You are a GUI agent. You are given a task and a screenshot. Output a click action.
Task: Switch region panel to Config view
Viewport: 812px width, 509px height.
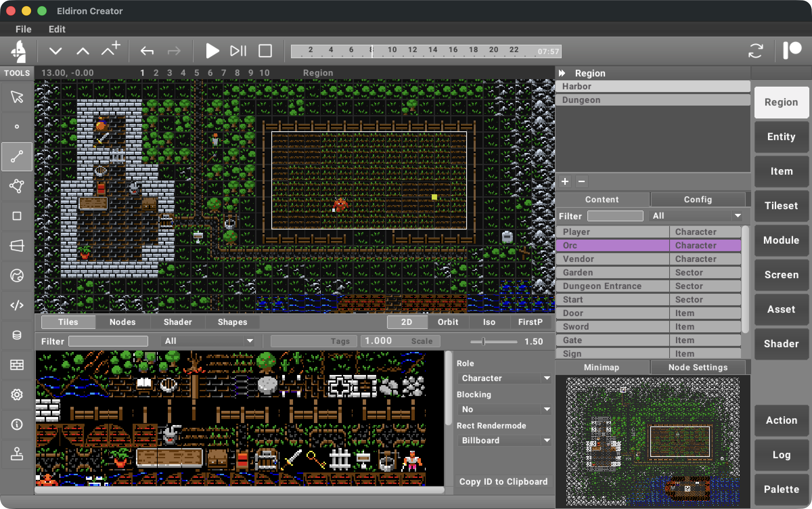coord(698,199)
